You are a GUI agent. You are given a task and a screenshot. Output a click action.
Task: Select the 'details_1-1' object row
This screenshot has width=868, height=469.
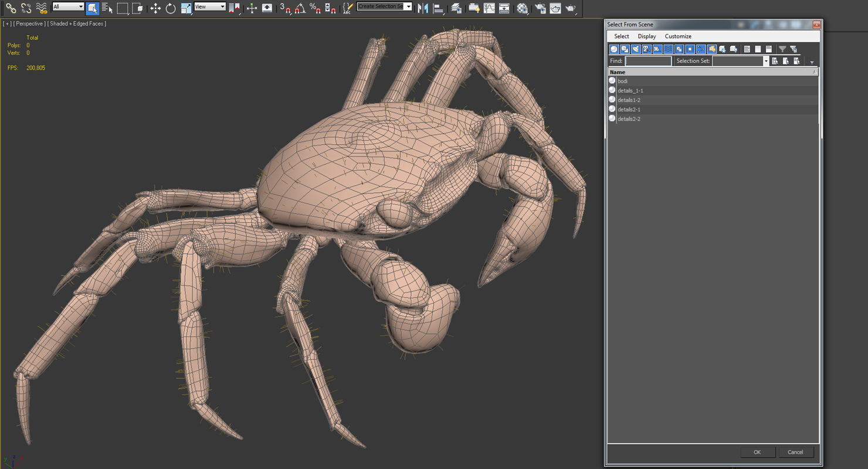[x=713, y=90]
